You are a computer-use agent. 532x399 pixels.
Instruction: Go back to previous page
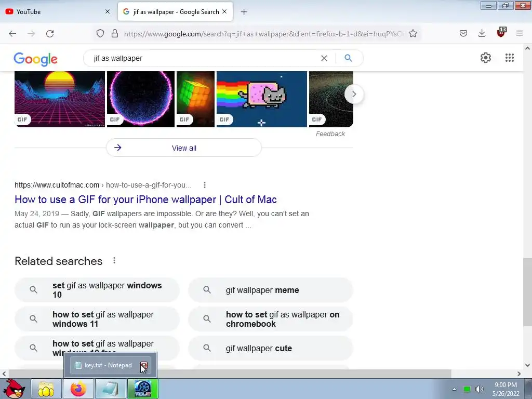[x=12, y=34]
